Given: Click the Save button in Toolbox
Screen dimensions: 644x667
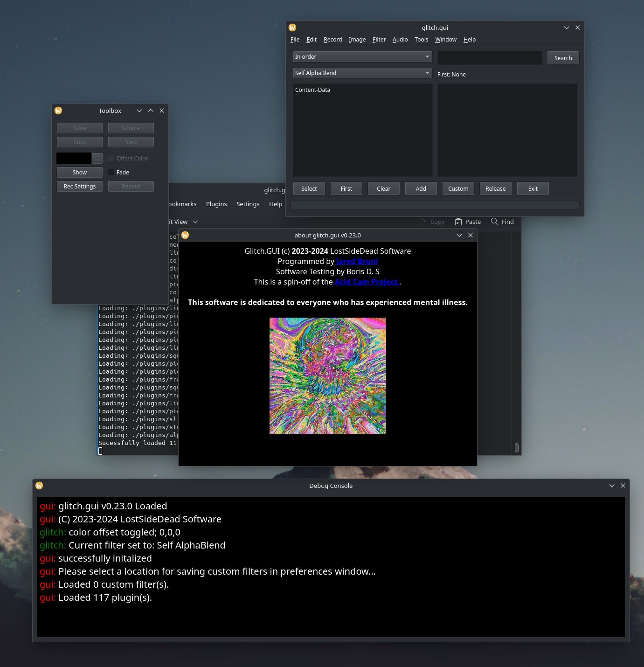Looking at the screenshot, I should tap(80, 128).
